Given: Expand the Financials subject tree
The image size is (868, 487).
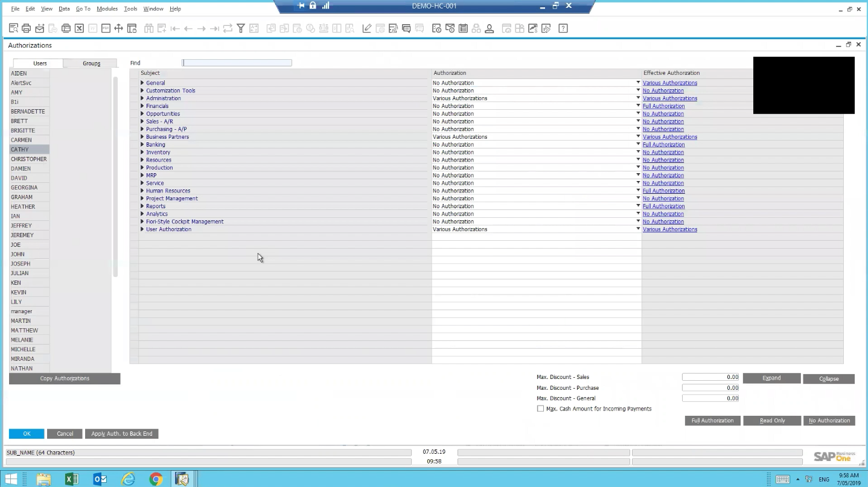Looking at the screenshot, I should coord(142,106).
